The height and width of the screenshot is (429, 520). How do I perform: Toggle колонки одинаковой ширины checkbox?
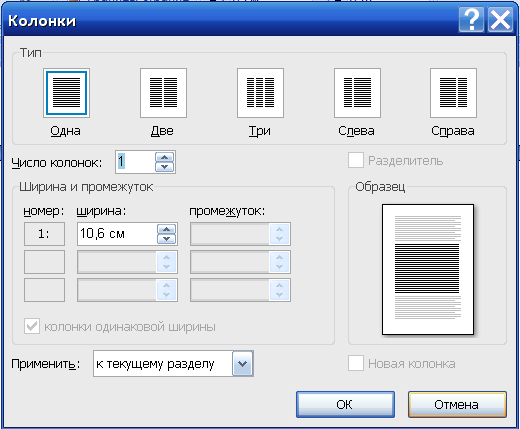click(32, 326)
